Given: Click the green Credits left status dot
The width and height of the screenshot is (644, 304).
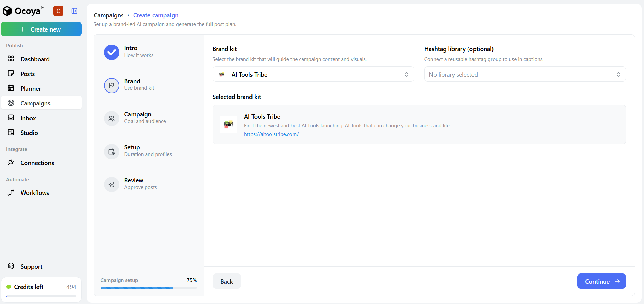Looking at the screenshot, I should [9, 287].
